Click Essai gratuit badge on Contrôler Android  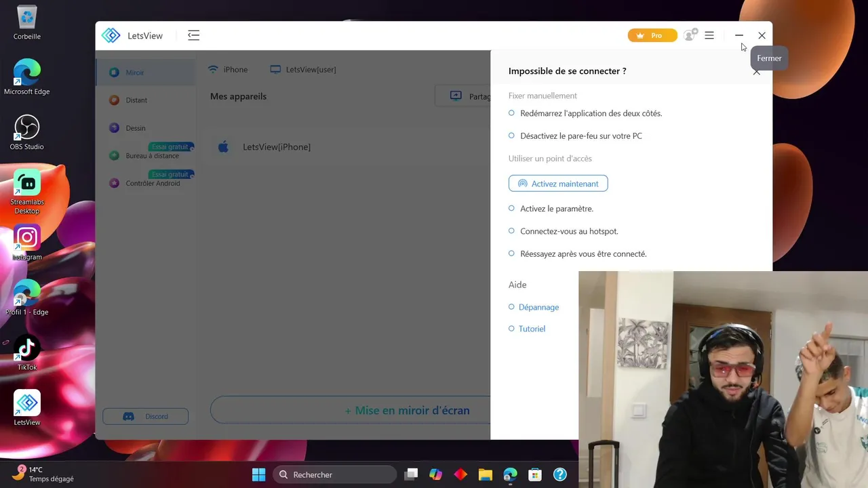pyautogui.click(x=172, y=174)
